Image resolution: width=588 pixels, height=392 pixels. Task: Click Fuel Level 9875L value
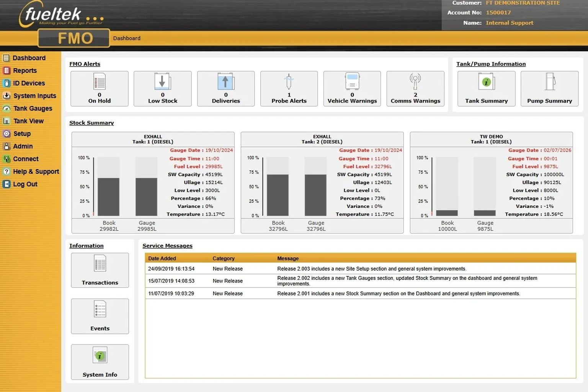pos(551,167)
